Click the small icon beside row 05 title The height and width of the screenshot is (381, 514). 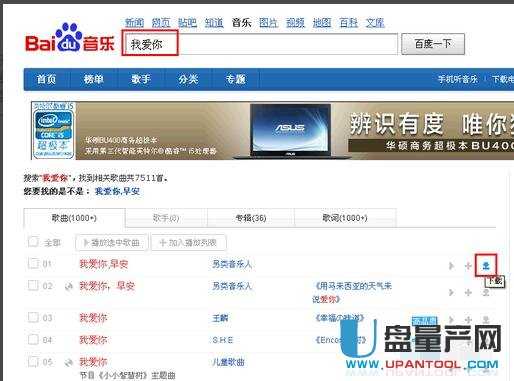click(69, 362)
